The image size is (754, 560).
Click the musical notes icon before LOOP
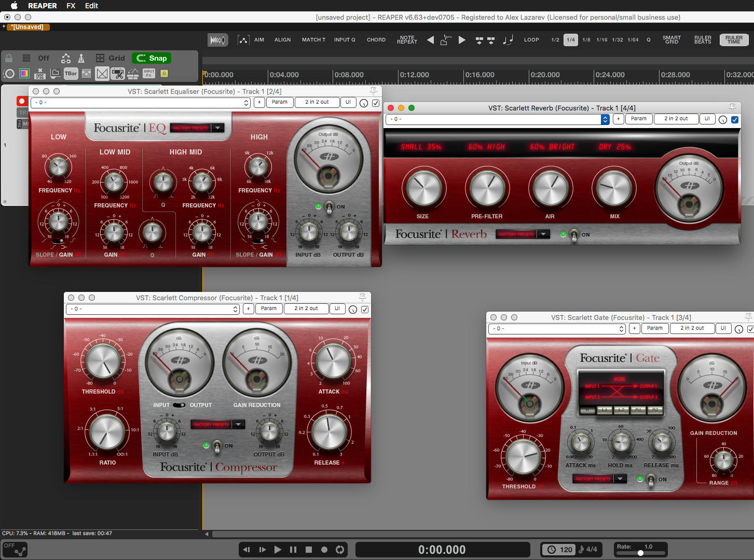tap(508, 40)
